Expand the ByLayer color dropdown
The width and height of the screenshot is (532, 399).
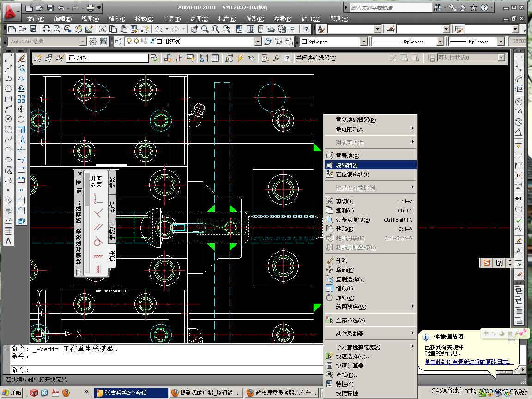363,42
